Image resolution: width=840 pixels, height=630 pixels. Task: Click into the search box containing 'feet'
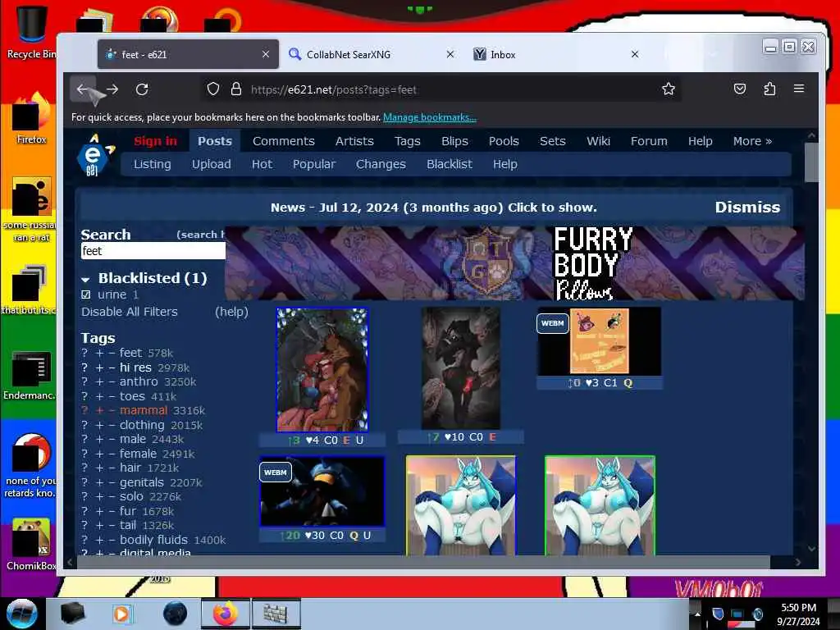pyautogui.click(x=153, y=251)
